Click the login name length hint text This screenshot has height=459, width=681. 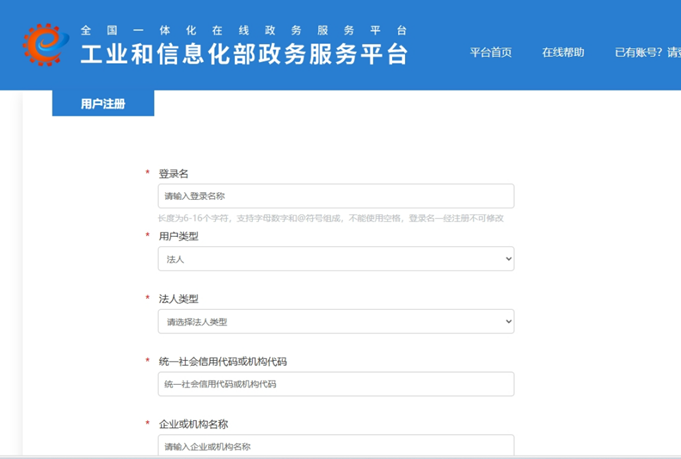(331, 218)
